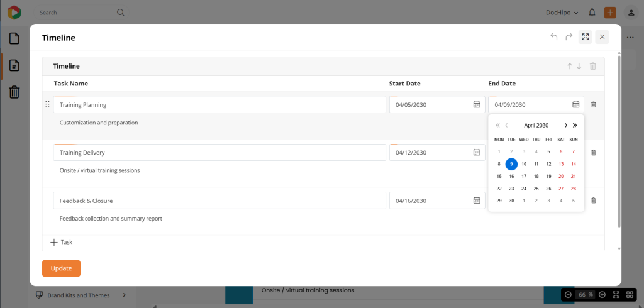The image size is (644, 308).
Task: Open the trash sidebar icon
Action: click(x=14, y=92)
